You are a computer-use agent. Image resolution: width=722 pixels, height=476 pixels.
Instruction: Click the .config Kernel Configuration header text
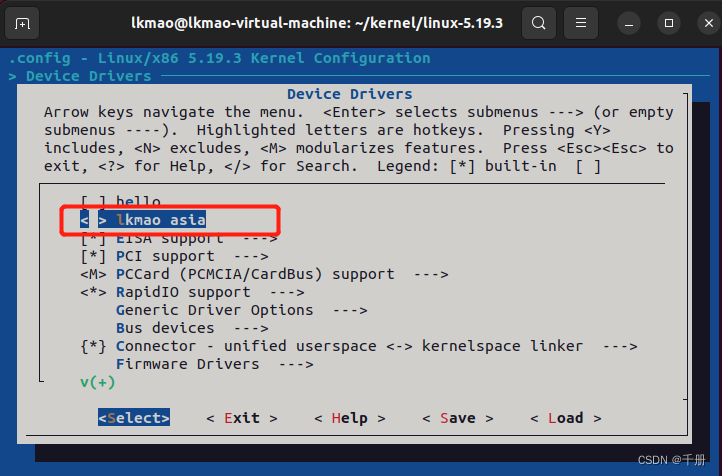(220, 58)
